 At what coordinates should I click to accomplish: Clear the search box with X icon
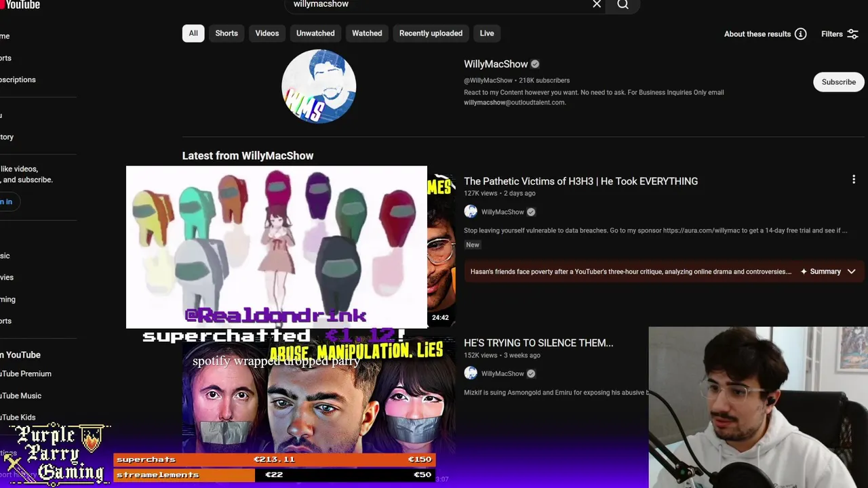point(597,4)
